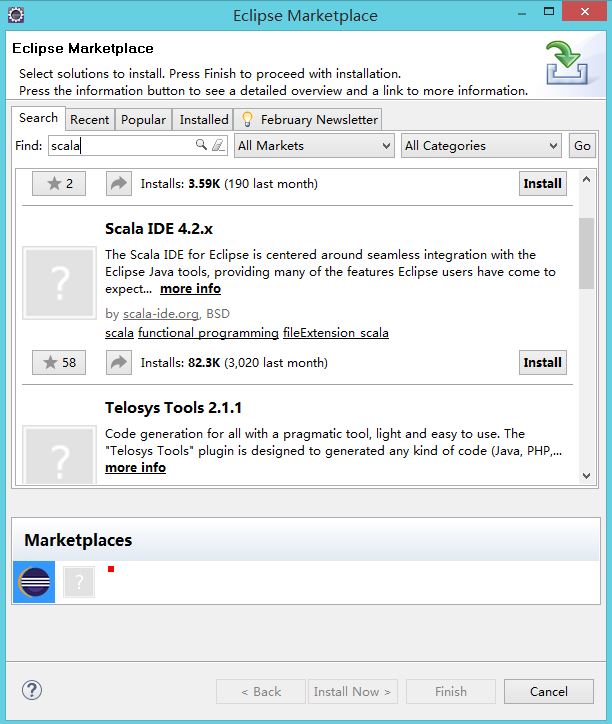
Task: Switch to the Recent tab
Action: point(90,120)
